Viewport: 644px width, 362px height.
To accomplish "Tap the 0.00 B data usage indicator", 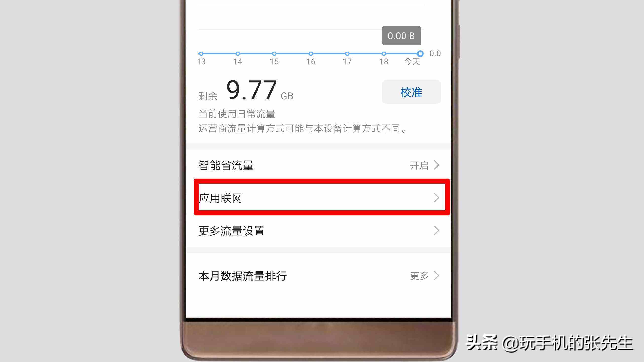I will click(400, 35).
